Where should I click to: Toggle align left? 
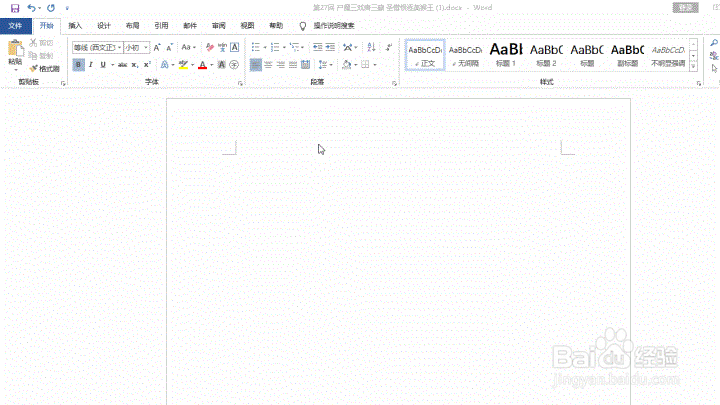256,65
